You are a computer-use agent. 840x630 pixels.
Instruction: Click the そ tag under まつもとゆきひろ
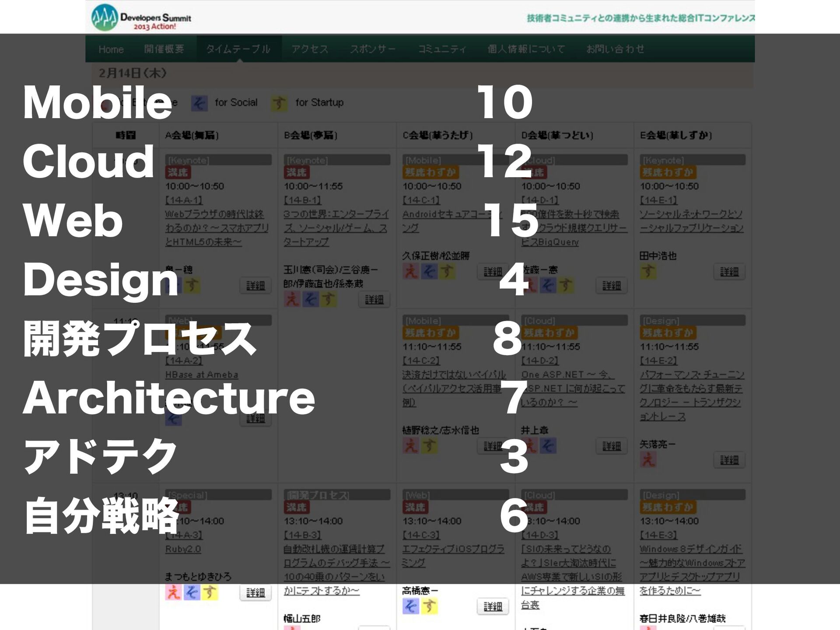click(x=192, y=592)
